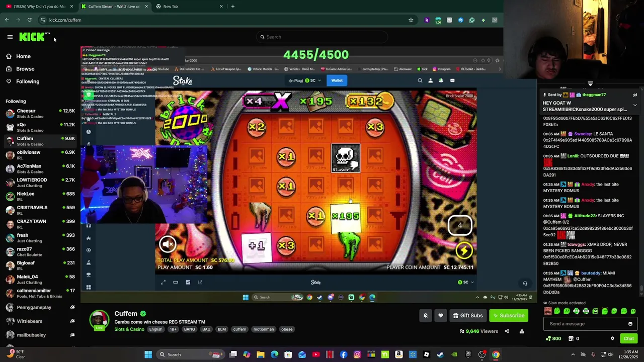Reload the page in the browser
The image size is (644, 362).
click(x=29, y=20)
